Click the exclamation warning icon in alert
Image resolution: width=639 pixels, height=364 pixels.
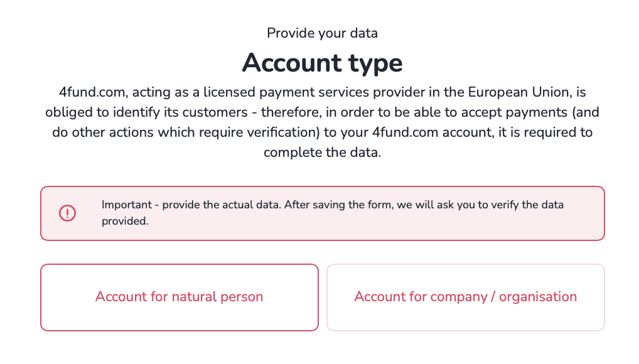tap(67, 213)
